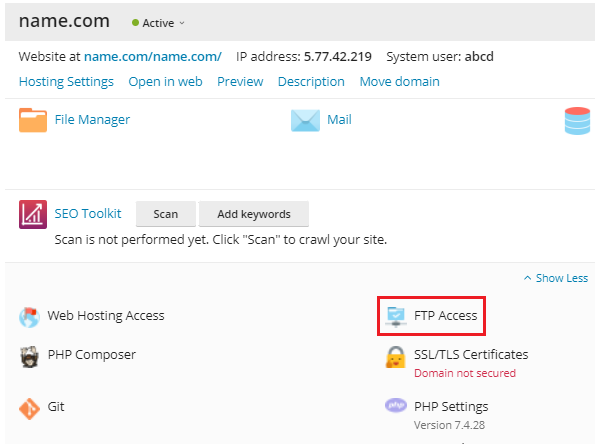Expand the Active status dropdown
The width and height of the screenshot is (601, 445).
pyautogui.click(x=182, y=23)
